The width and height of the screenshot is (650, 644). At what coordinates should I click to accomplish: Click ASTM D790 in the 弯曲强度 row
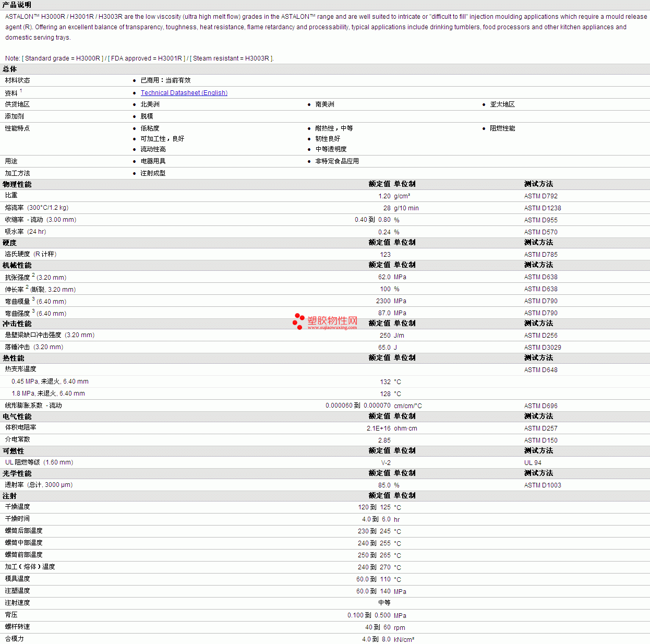pyautogui.click(x=541, y=313)
